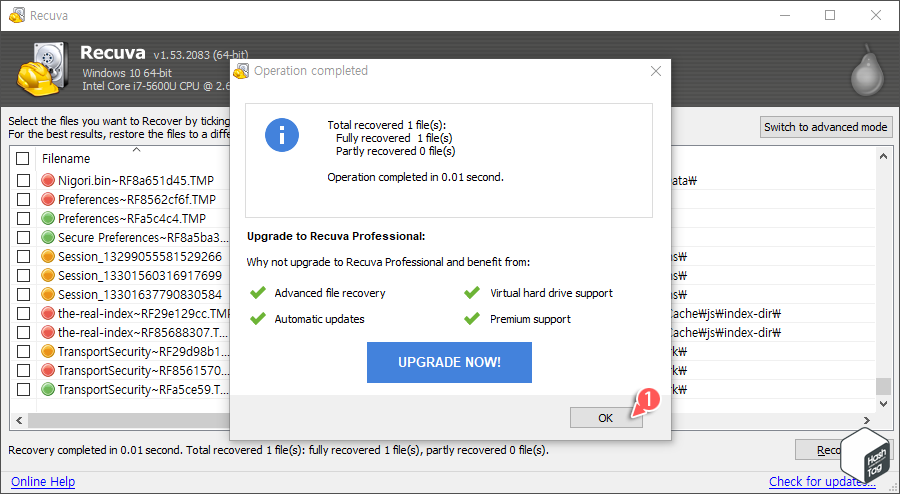Tick checkbox for Session_13301637790830584

pyautogui.click(x=24, y=294)
